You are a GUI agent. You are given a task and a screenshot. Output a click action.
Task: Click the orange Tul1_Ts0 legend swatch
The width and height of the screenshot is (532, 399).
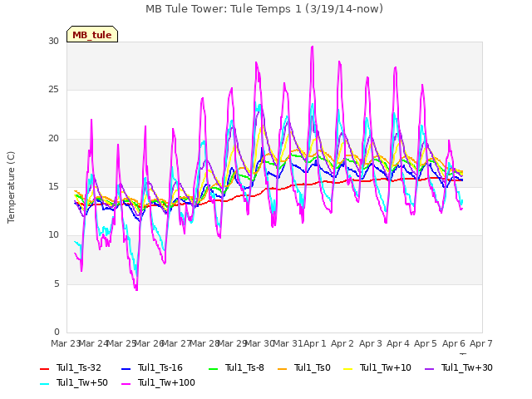[x=283, y=368]
